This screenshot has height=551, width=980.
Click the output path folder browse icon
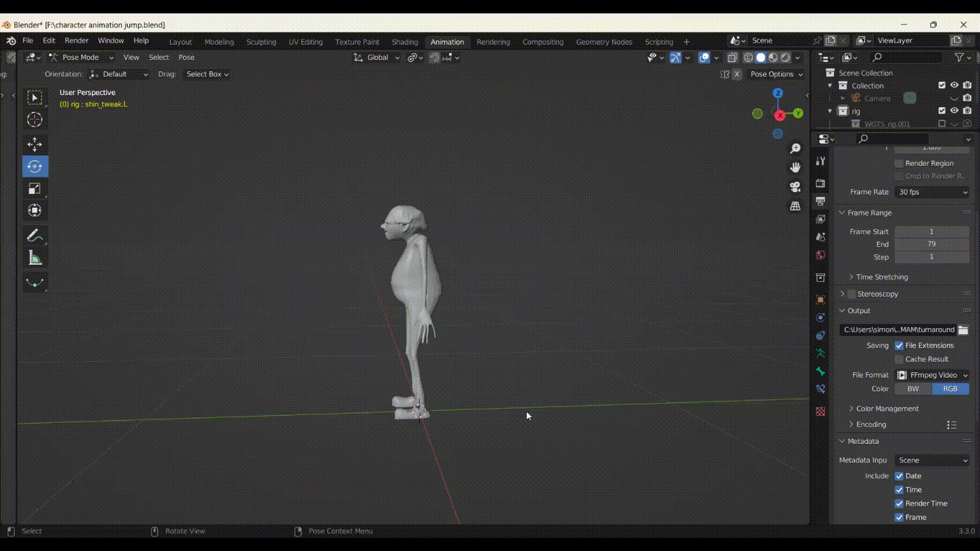click(963, 330)
